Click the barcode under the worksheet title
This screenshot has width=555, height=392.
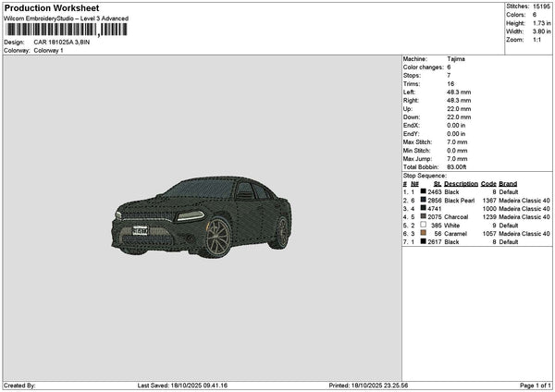pyautogui.click(x=66, y=30)
